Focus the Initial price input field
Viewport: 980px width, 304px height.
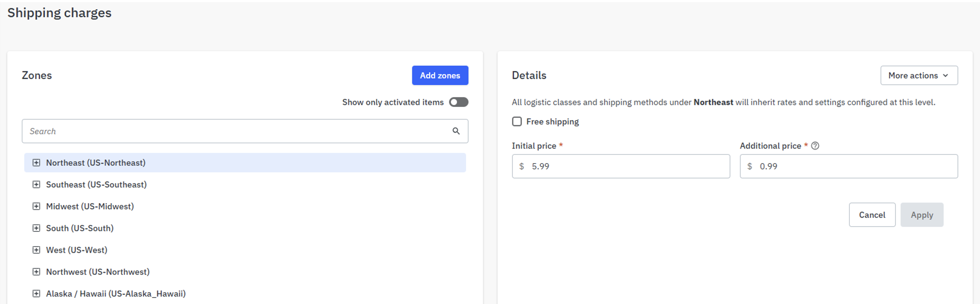(621, 166)
